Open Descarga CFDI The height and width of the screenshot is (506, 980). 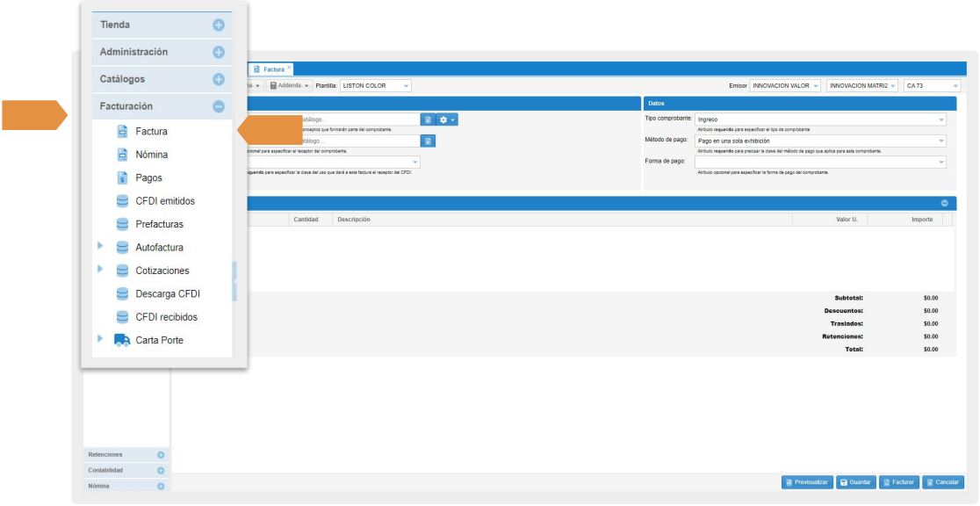[x=167, y=293]
